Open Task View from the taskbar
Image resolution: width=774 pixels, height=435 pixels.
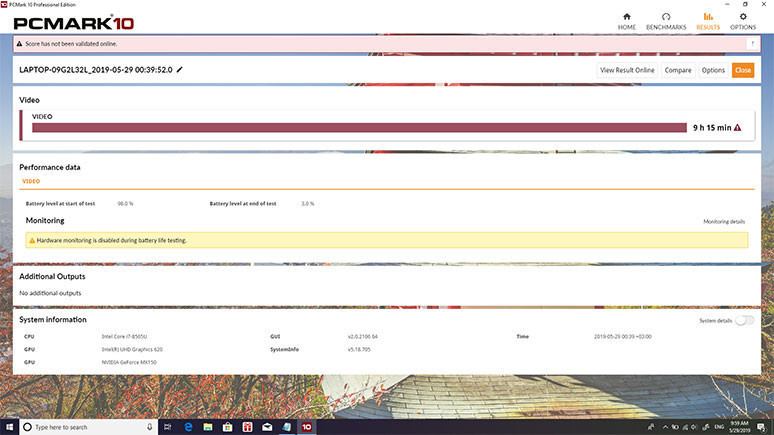point(167,427)
